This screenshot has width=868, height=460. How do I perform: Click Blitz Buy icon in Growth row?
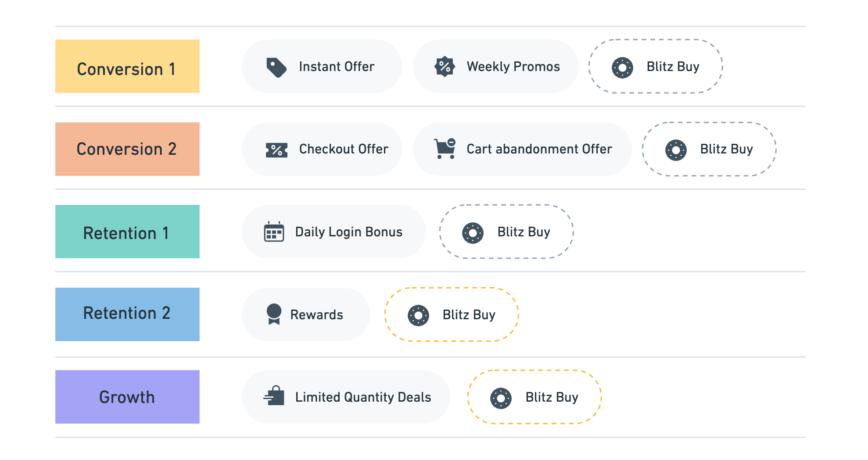tap(501, 398)
